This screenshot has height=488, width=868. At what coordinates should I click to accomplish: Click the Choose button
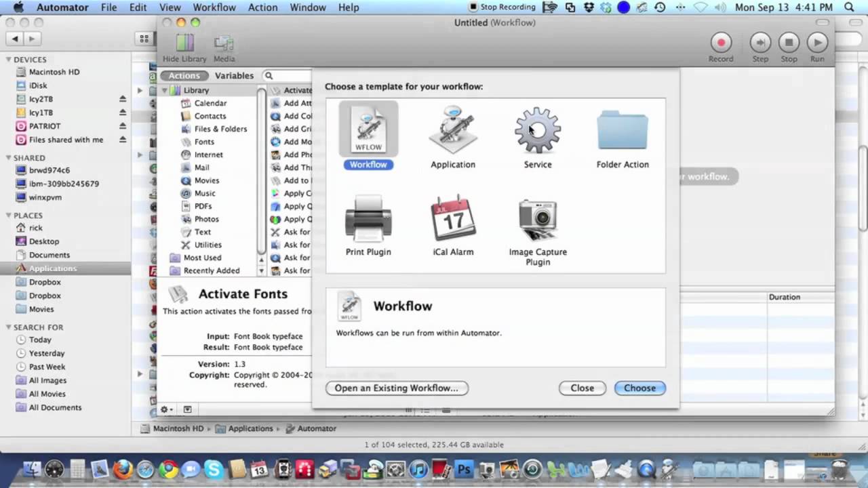point(639,388)
